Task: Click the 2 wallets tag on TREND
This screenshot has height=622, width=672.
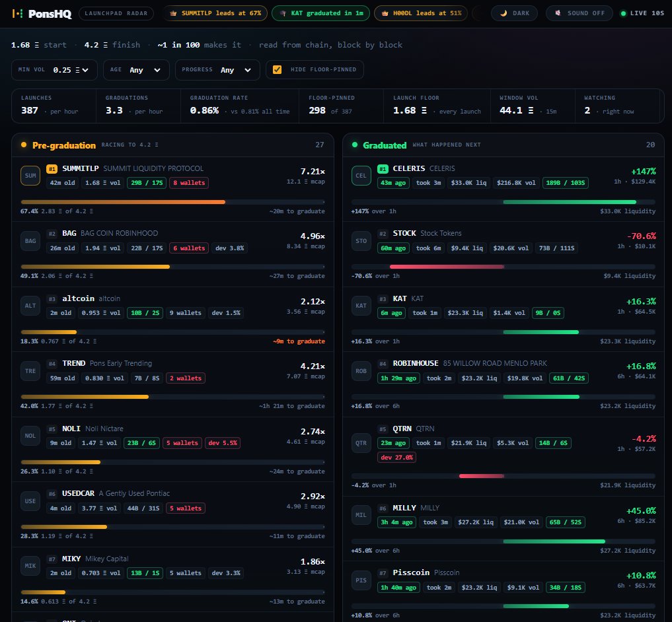Action: [x=186, y=378]
